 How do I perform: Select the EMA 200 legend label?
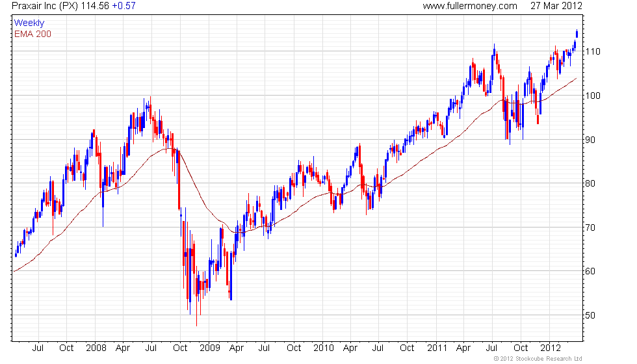coord(32,34)
